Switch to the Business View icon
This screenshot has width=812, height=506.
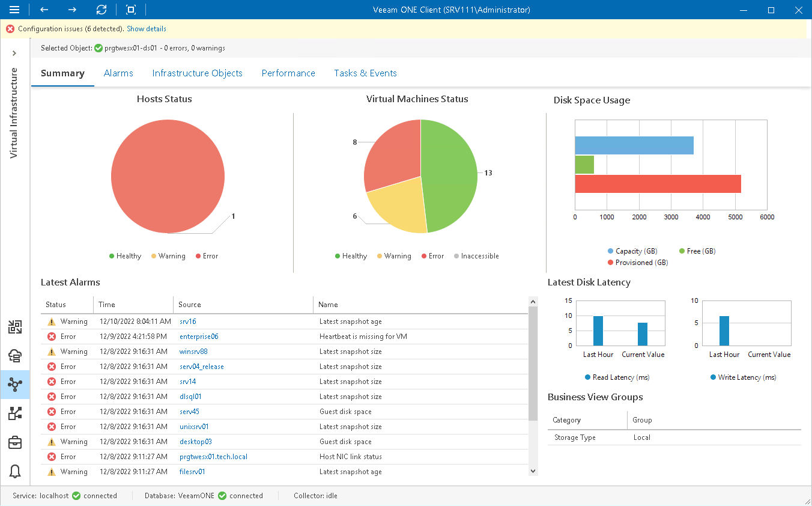click(x=15, y=413)
